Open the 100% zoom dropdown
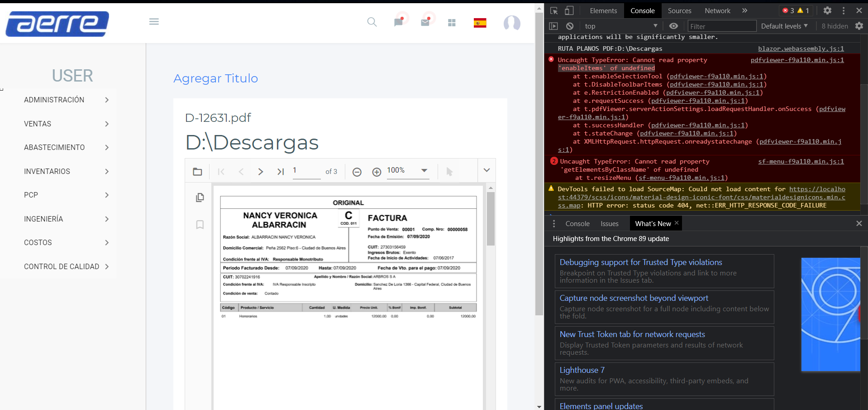The image size is (868, 410). pyautogui.click(x=424, y=170)
